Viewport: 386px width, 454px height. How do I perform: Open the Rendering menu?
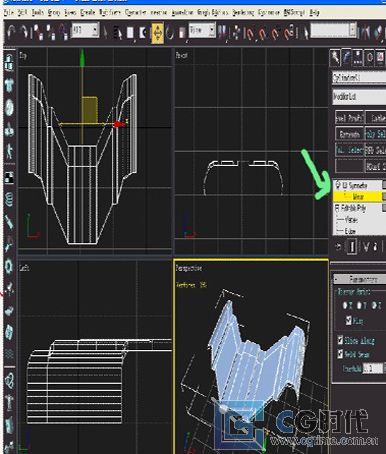pyautogui.click(x=243, y=13)
